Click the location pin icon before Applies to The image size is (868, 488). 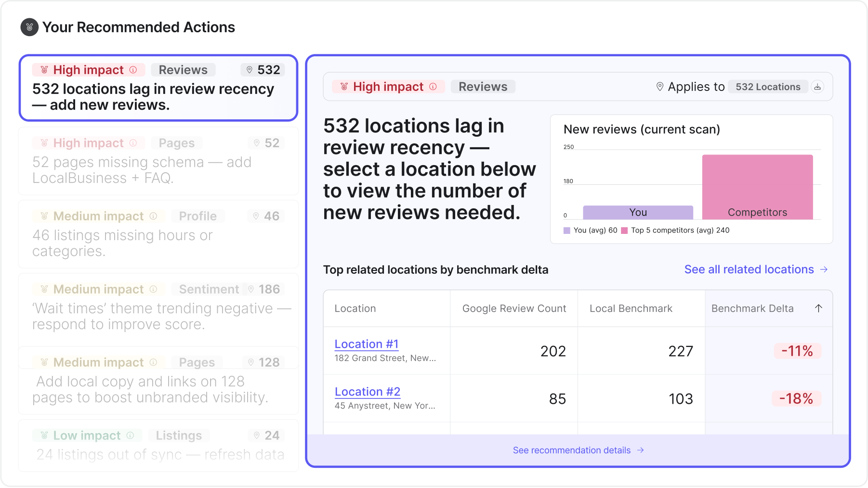659,87
